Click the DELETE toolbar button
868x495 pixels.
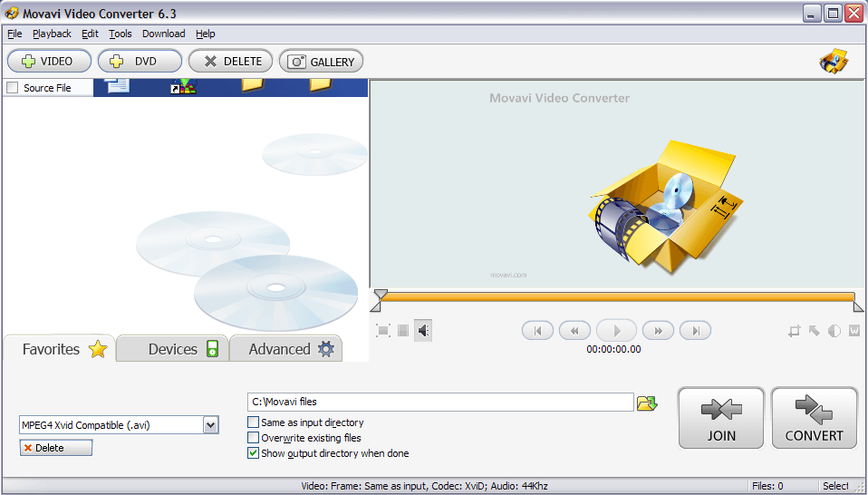pyautogui.click(x=230, y=61)
